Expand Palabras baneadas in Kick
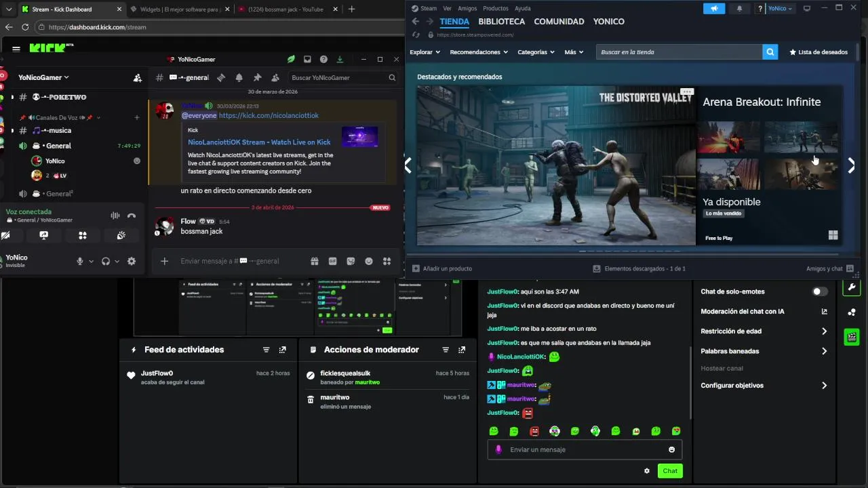868x488 pixels. point(764,351)
